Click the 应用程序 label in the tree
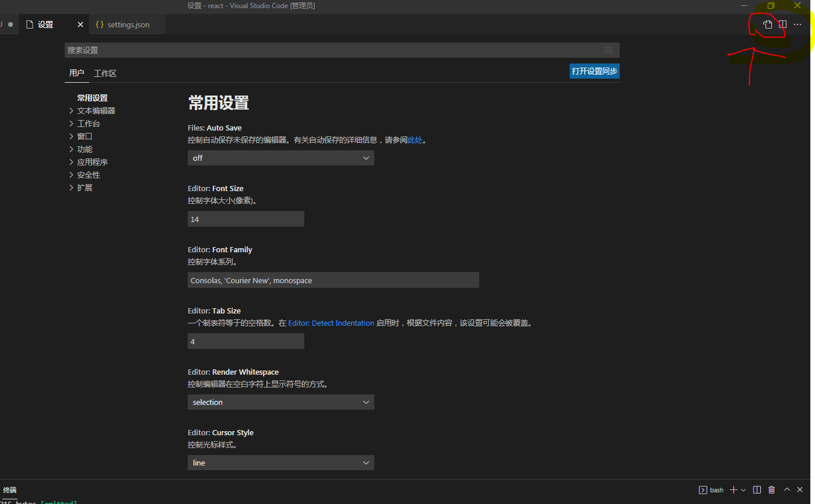 [x=92, y=162]
